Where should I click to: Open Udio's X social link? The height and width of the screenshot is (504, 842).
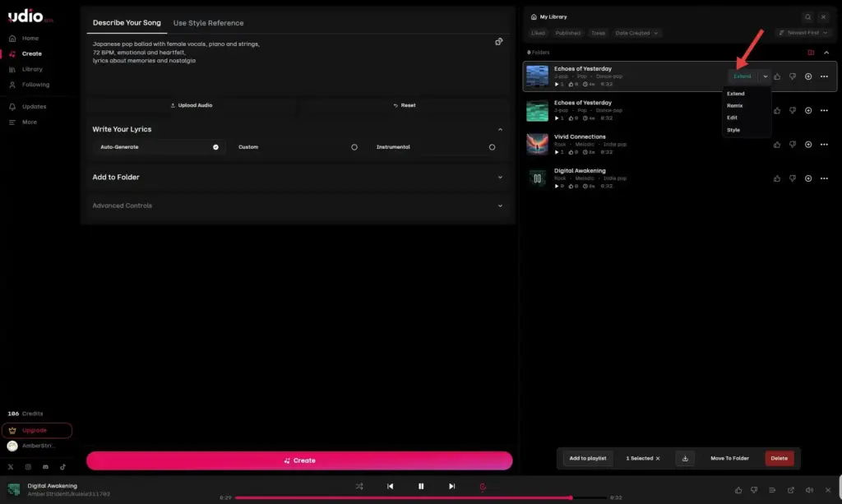[11, 467]
